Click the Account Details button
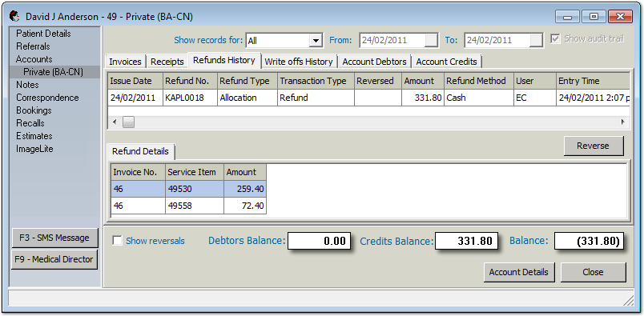 click(519, 272)
